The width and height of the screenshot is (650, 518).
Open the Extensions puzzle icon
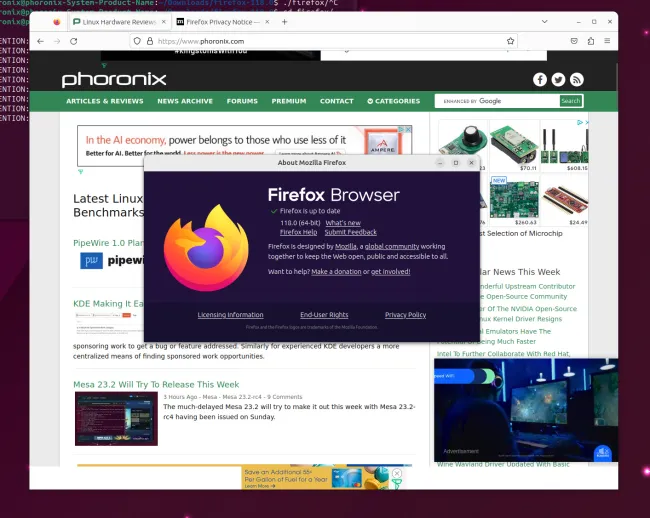[x=591, y=41]
